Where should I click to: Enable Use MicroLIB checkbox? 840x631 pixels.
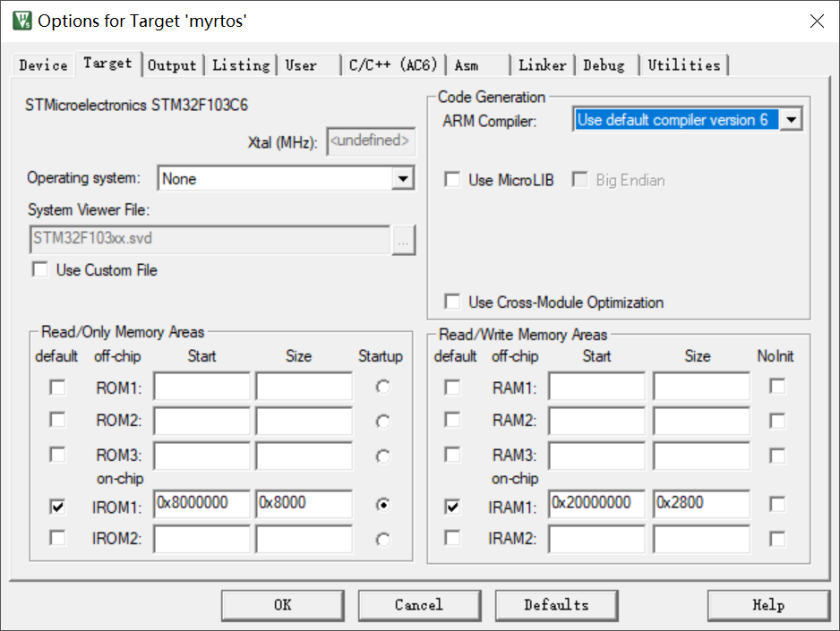(x=452, y=180)
